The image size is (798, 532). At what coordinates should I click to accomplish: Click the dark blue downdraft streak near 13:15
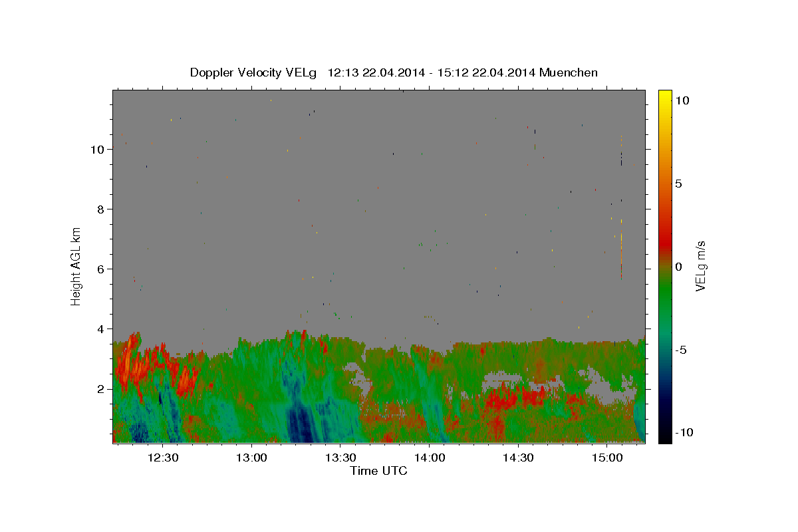click(x=300, y=422)
